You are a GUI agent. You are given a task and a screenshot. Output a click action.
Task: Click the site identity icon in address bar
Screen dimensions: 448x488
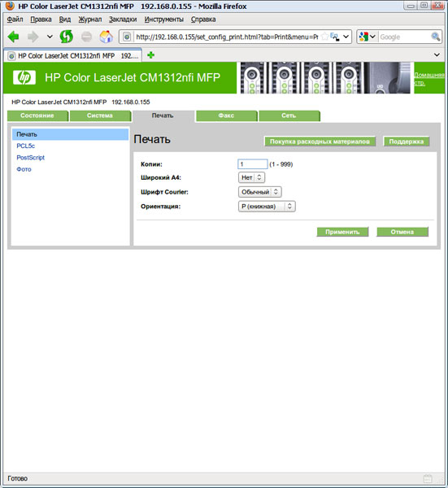(127, 37)
